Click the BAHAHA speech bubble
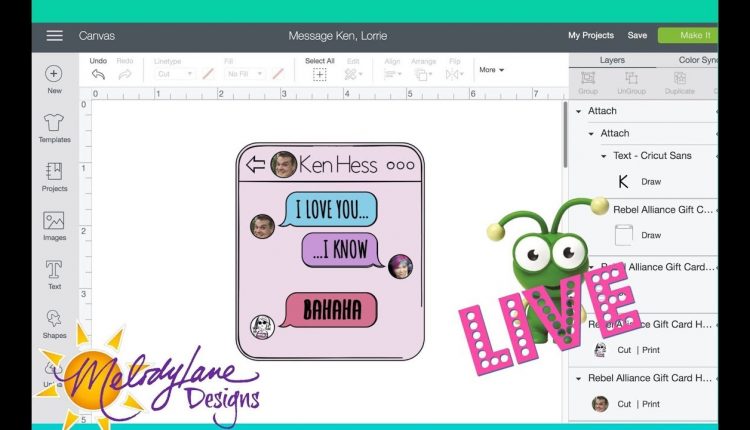Image resolution: width=750 pixels, height=430 pixels. [x=329, y=310]
